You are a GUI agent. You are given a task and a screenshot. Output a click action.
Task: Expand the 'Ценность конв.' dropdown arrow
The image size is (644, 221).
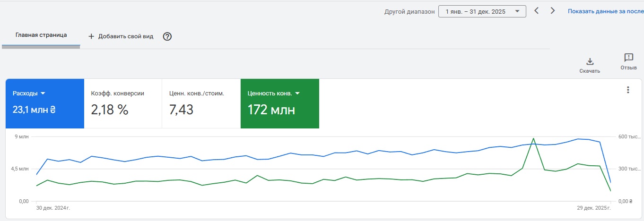[298, 93]
